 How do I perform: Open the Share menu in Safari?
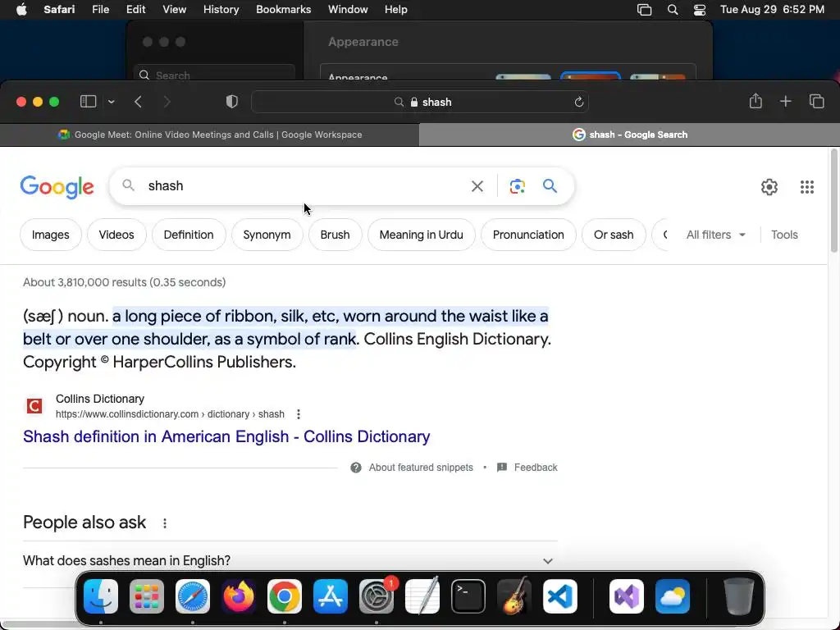pyautogui.click(x=756, y=101)
